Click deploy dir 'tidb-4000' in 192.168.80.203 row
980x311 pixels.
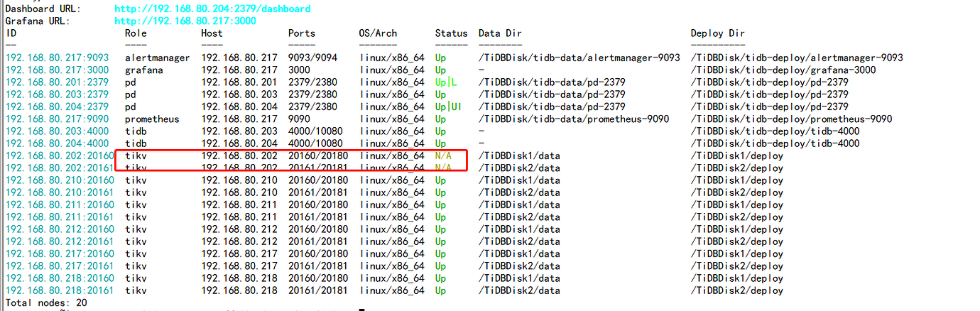pos(775,131)
